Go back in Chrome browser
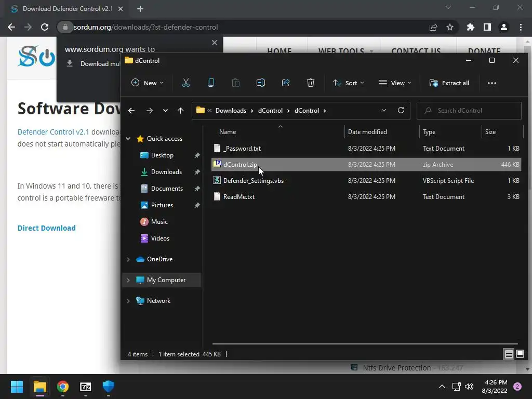 (x=11, y=27)
